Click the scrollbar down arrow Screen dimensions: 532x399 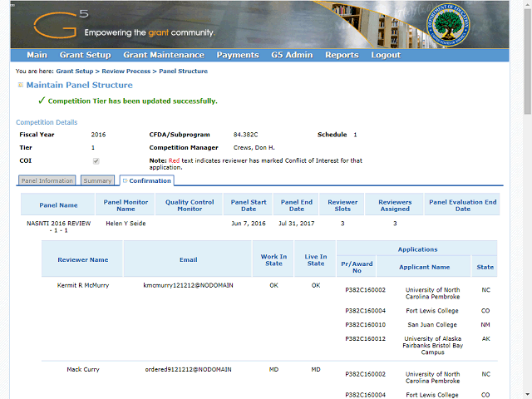528,395
